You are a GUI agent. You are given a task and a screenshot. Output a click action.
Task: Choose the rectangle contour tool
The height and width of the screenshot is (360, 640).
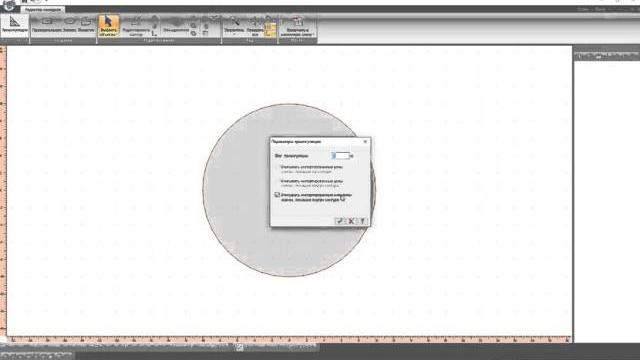47,25
